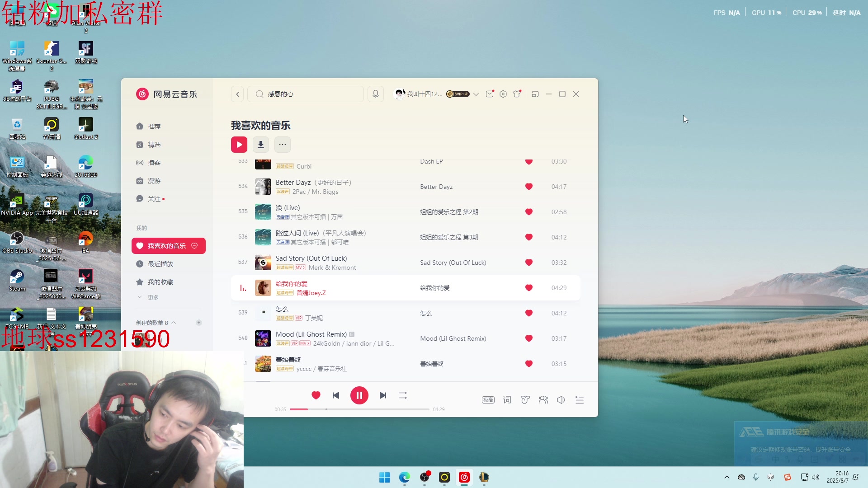The height and width of the screenshot is (488, 868).
Task: Open the 关注 sidebar section
Action: (168, 199)
